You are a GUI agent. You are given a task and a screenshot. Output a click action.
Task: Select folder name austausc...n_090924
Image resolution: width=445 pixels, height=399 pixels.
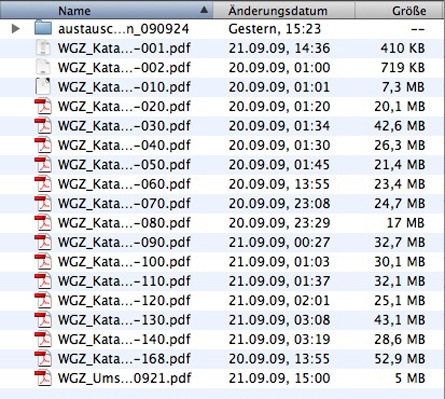[x=123, y=29]
